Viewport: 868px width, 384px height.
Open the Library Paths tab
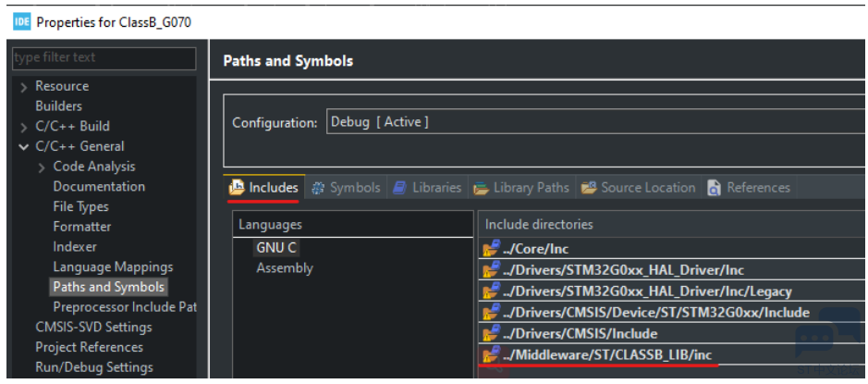521,188
